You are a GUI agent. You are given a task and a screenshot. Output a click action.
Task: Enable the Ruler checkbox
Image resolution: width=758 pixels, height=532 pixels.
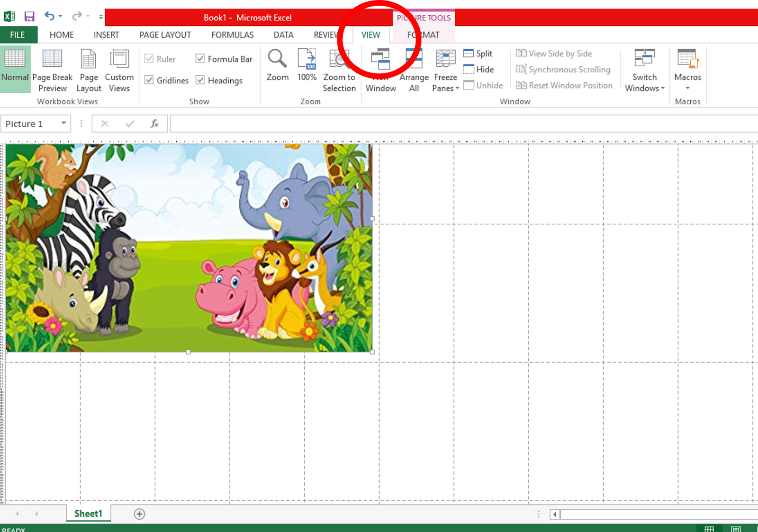(149, 58)
